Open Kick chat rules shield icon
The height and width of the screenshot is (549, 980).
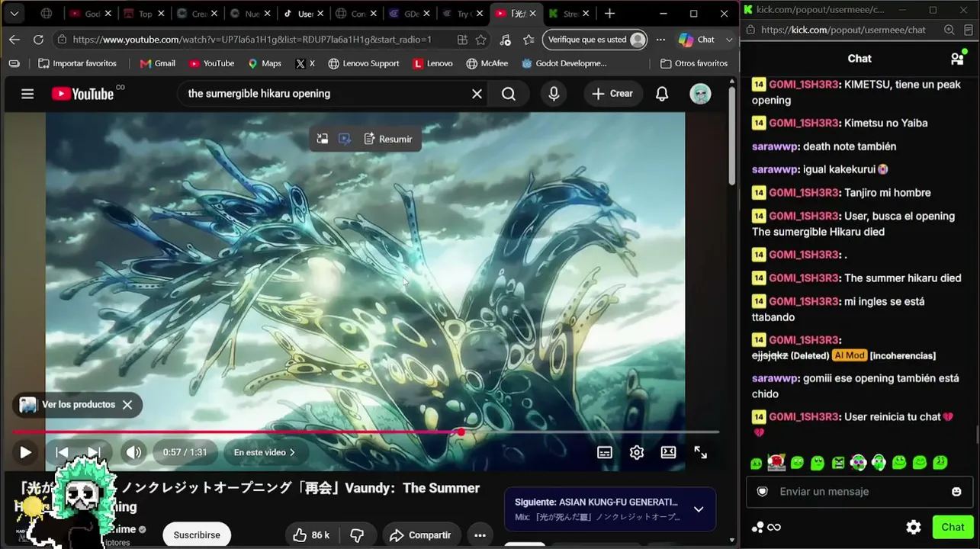pyautogui.click(x=762, y=492)
